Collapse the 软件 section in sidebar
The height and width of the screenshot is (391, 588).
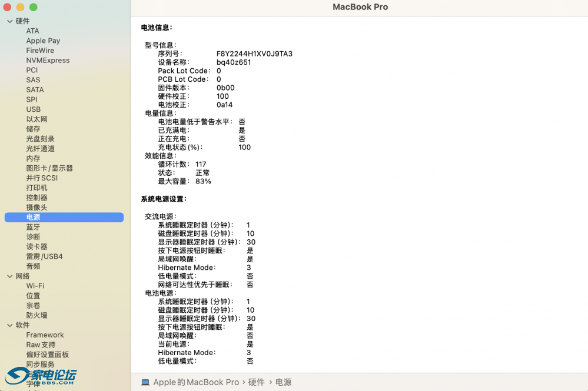10,326
